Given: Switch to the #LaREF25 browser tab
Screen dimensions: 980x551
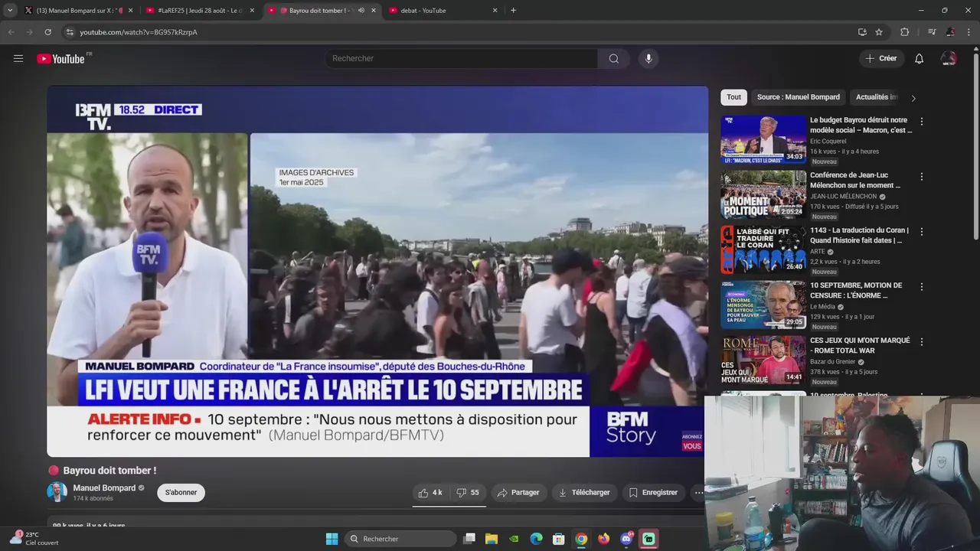Looking at the screenshot, I should 200,11.
